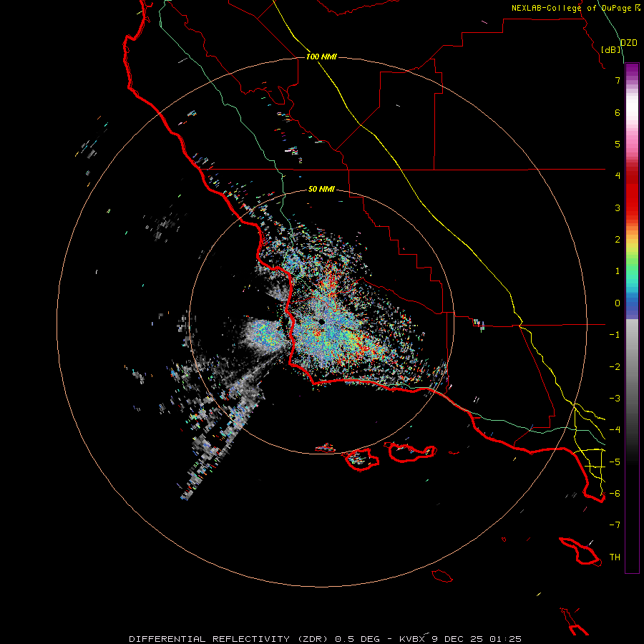Click the "-4" tick label on the scale
This screenshot has width=644, height=644.
615,430
